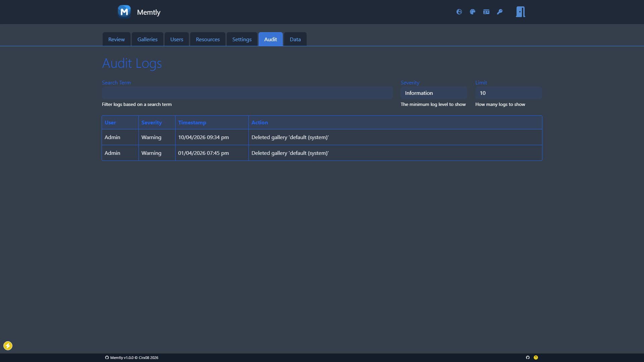Click the yellow sponsor icon in footer
The image size is (644, 362).
click(536, 357)
